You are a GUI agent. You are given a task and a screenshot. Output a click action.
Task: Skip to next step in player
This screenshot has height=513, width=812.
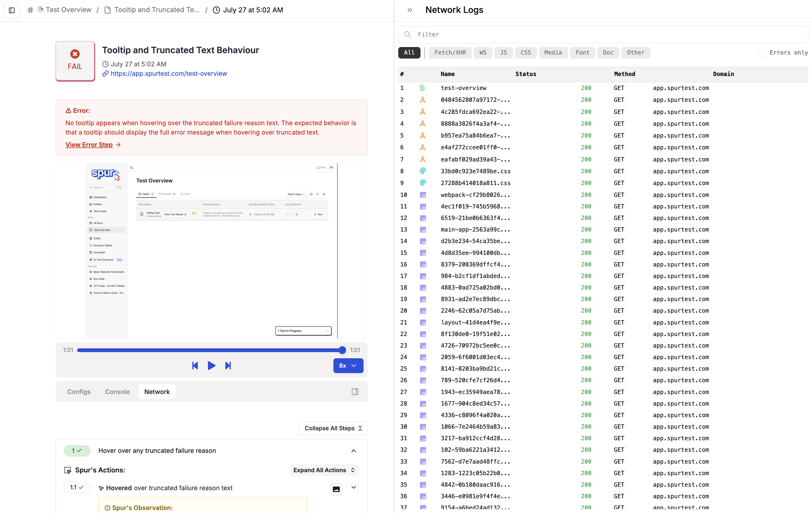point(228,365)
